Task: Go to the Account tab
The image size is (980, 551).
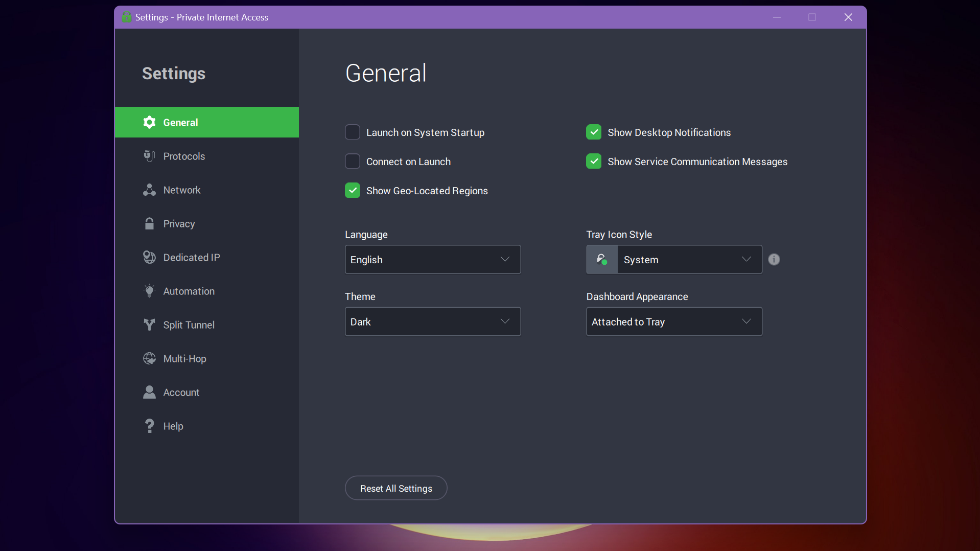Action: point(207,392)
